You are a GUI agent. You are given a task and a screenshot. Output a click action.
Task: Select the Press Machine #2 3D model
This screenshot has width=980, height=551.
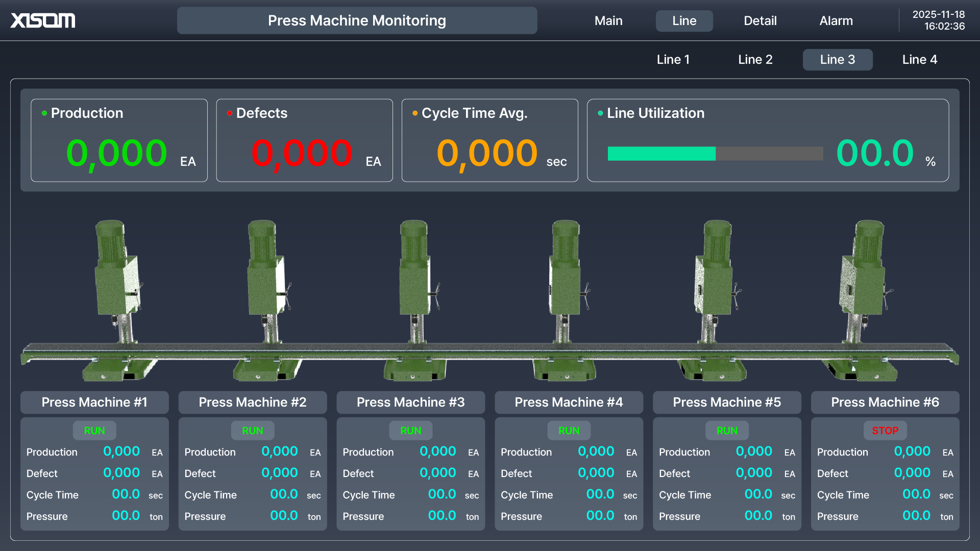click(268, 286)
